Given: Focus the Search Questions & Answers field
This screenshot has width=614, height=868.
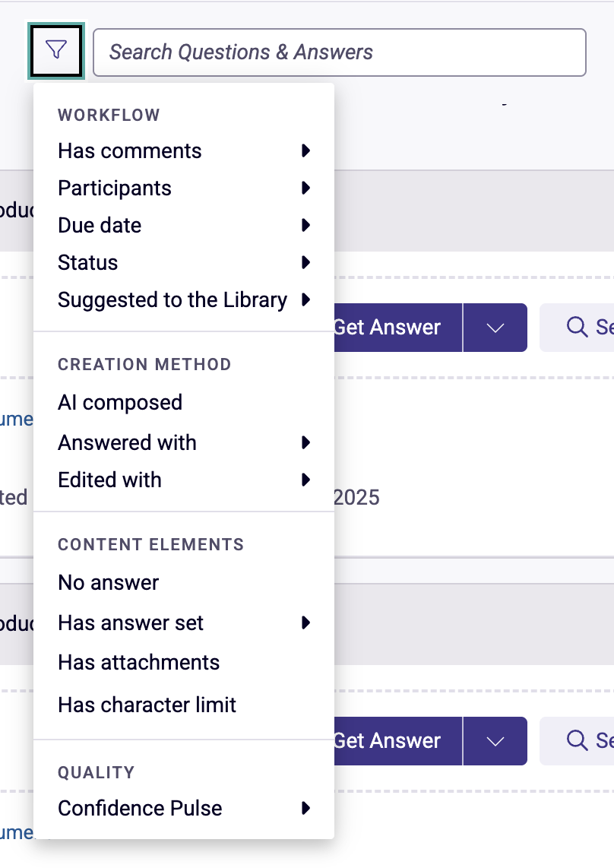Looking at the screenshot, I should click(x=340, y=52).
